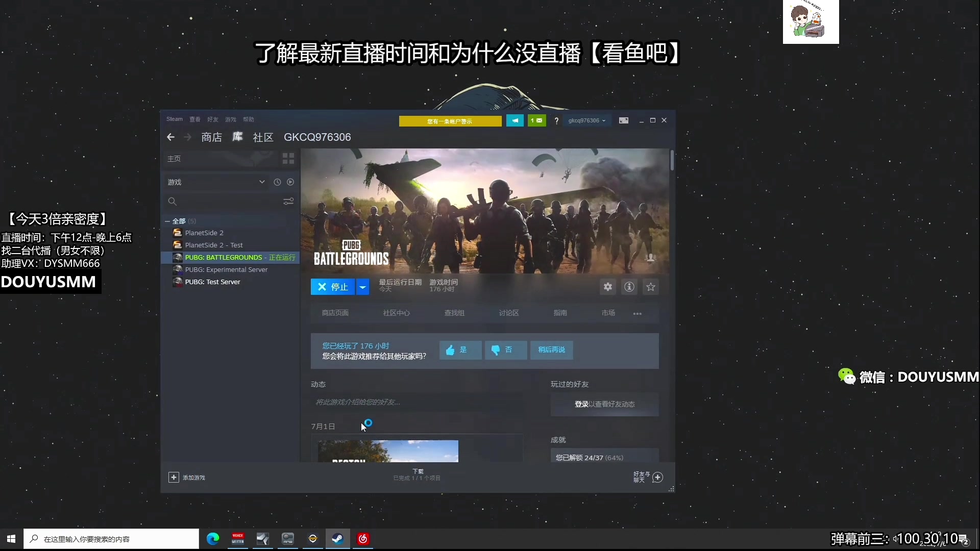
Task: Click the game page vertical scrollbar
Action: (x=672, y=161)
